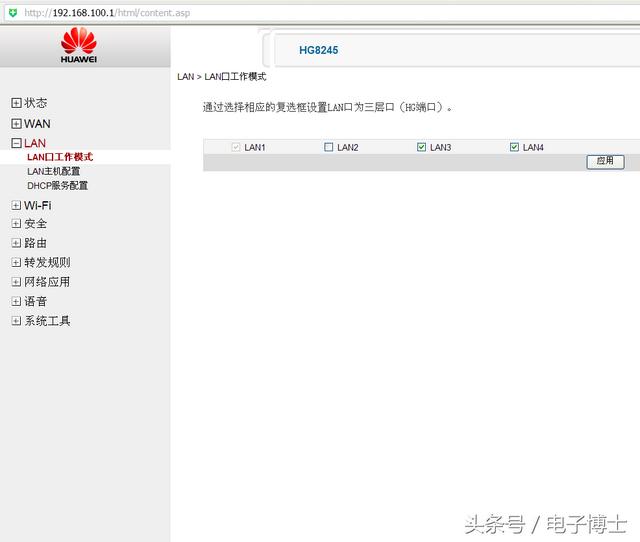The height and width of the screenshot is (542, 640).
Task: Click the description text about 三层口
Action: click(x=328, y=107)
